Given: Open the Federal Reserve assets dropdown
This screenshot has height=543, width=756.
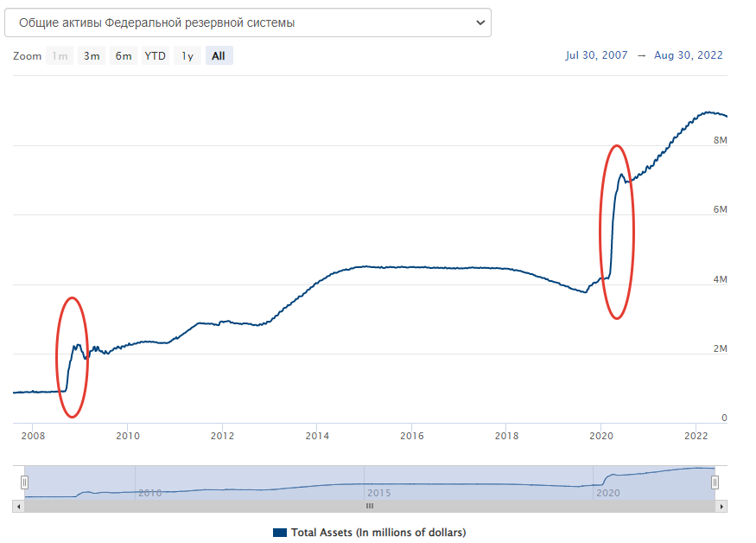Looking at the screenshot, I should 247,22.
